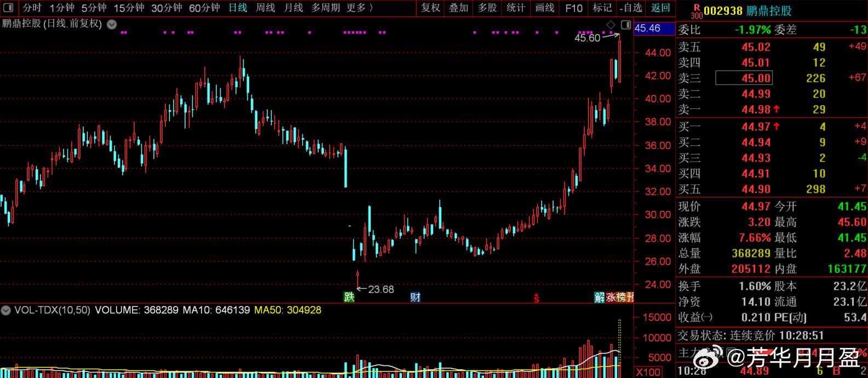Click the R 300 margin-trading badge
The height and width of the screenshot is (378, 868).
(696, 11)
